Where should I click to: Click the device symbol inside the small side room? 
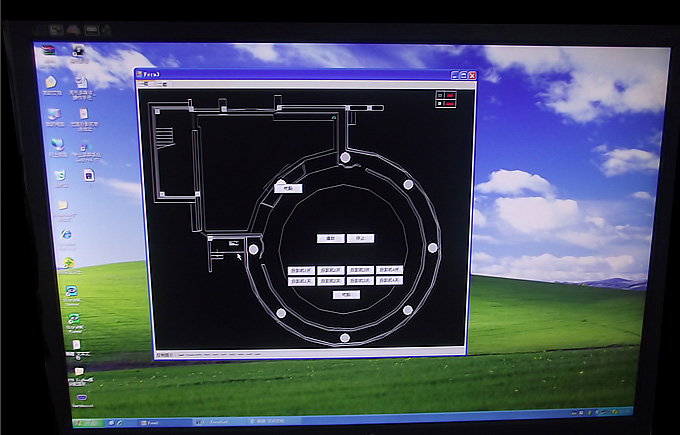234,243
